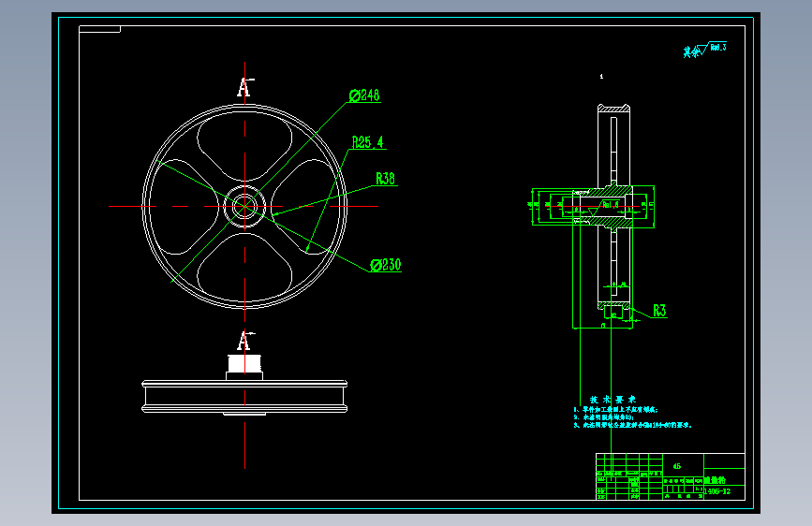The height and width of the screenshot is (526, 812).
Task: Select the material value 45 in title block
Action: point(677,466)
